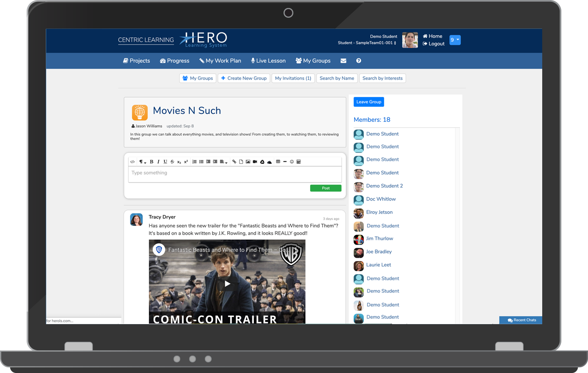Apply underline formatting in the post editor
Image resolution: width=588 pixels, height=373 pixels.
tap(165, 162)
